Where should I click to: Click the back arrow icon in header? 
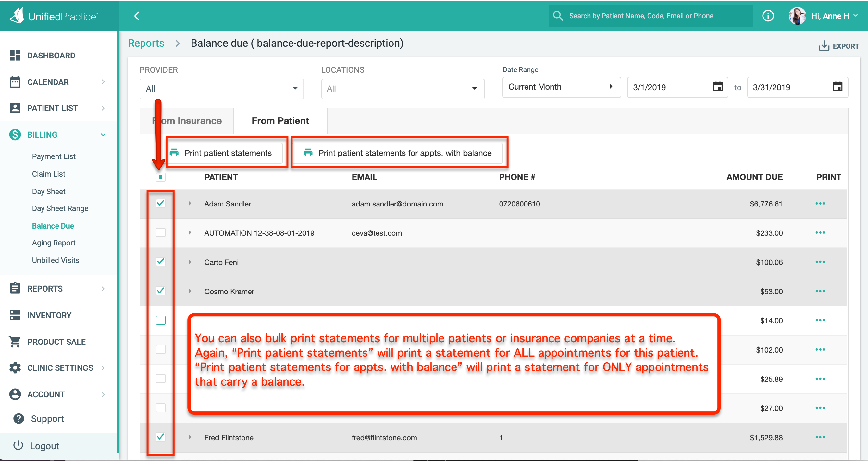click(x=139, y=16)
